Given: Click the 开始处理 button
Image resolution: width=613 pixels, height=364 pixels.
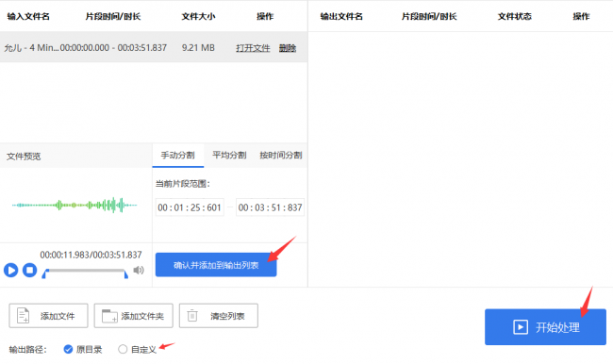Looking at the screenshot, I should (x=545, y=327).
